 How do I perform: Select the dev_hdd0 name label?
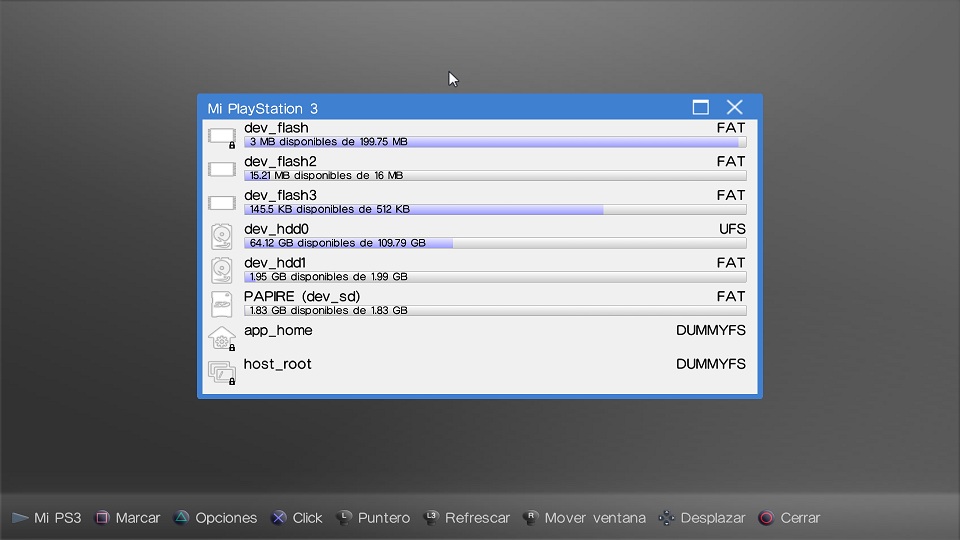click(276, 229)
